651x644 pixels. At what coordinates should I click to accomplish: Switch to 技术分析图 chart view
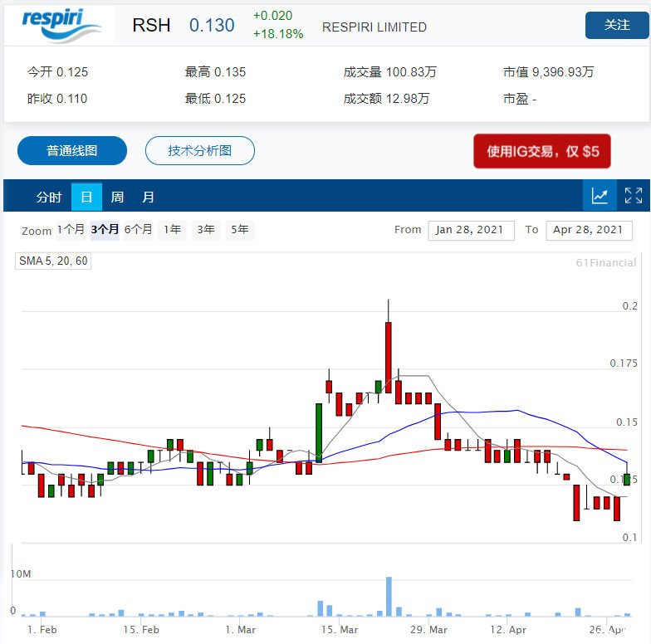pos(199,151)
